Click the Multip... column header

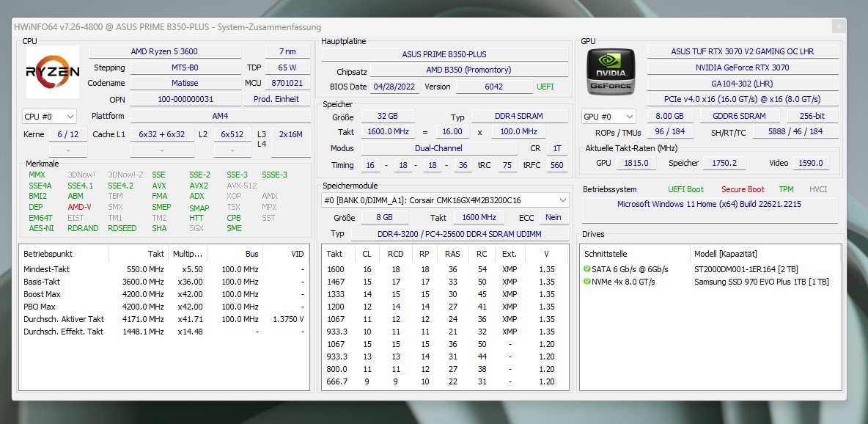pos(188,254)
